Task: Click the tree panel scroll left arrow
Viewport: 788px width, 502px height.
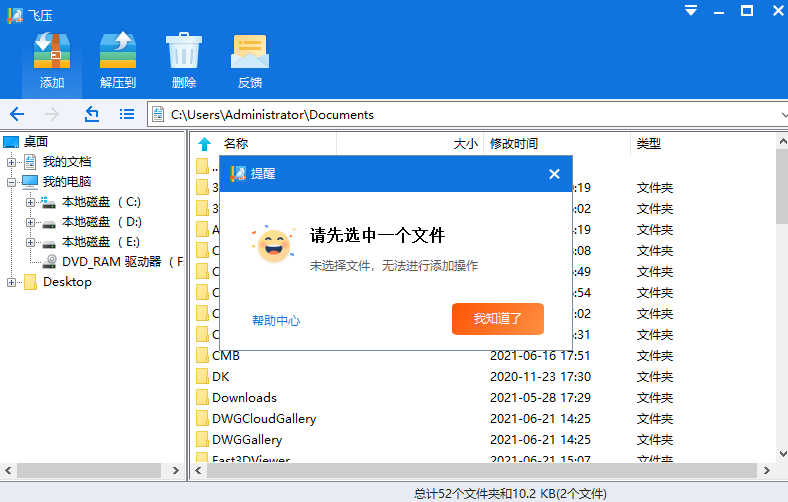Action: (x=8, y=471)
